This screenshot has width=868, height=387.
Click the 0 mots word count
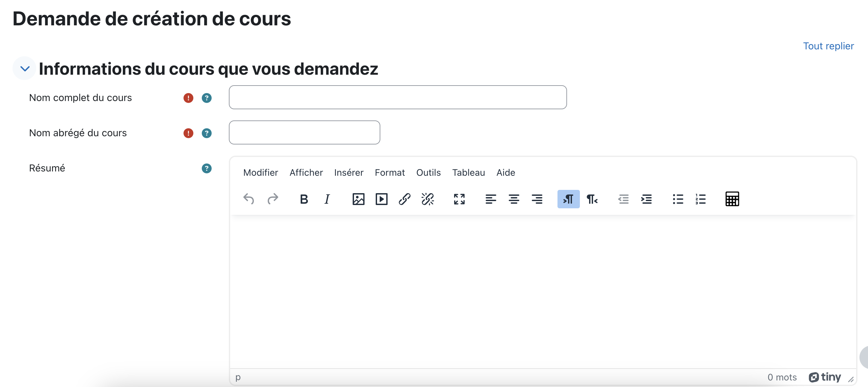782,377
